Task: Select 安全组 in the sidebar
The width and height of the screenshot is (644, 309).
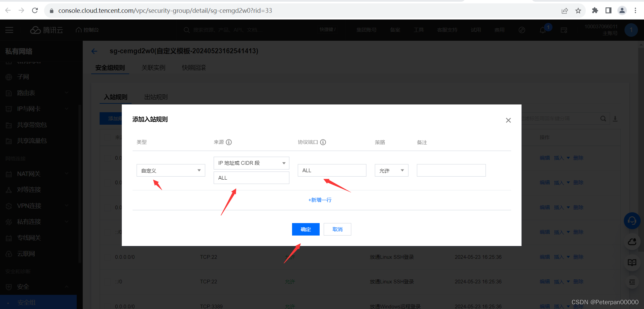Action: (38, 302)
